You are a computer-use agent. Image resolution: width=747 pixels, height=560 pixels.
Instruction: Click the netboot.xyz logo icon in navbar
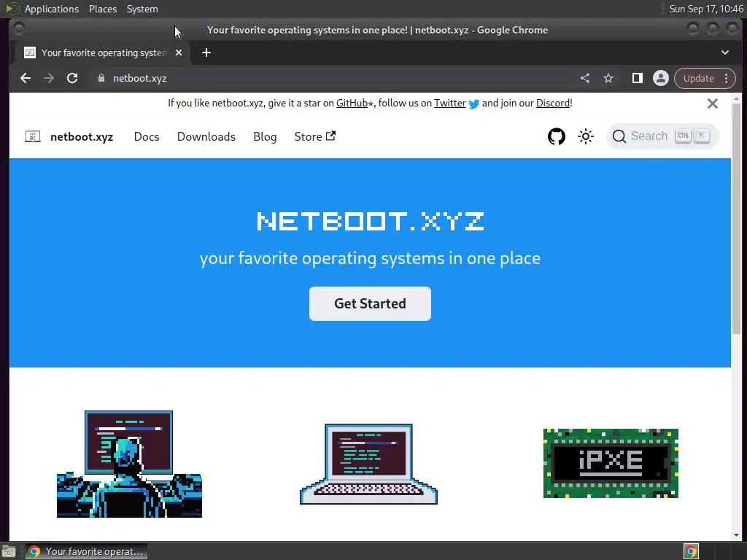[x=32, y=136]
